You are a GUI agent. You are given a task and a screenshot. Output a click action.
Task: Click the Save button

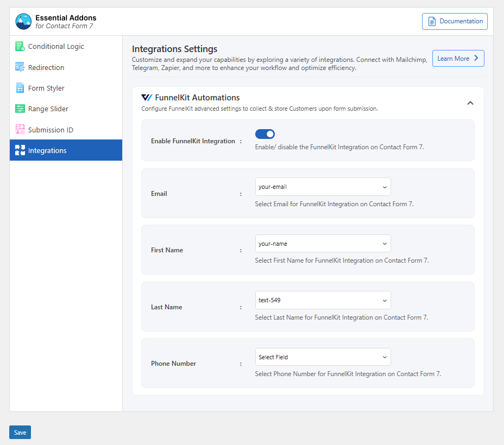20,432
